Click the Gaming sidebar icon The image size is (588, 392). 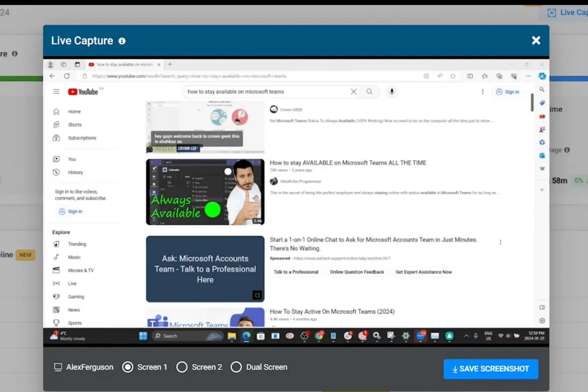click(x=56, y=297)
